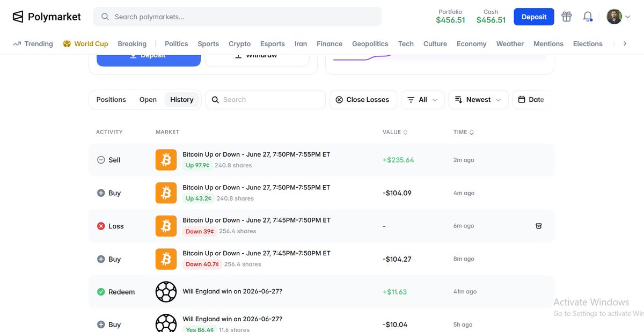Click soccer ball icon in Redeem row
This screenshot has width=644, height=332.
[x=166, y=292]
